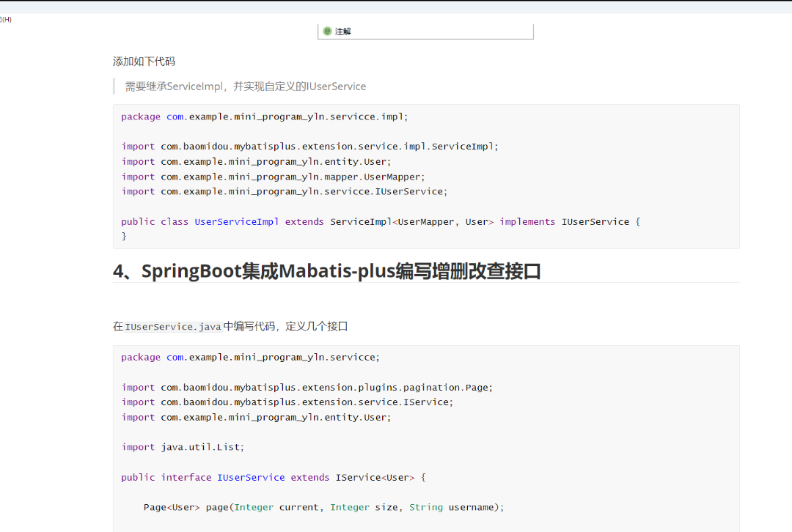Click the java.util.List import line

pos(183,447)
